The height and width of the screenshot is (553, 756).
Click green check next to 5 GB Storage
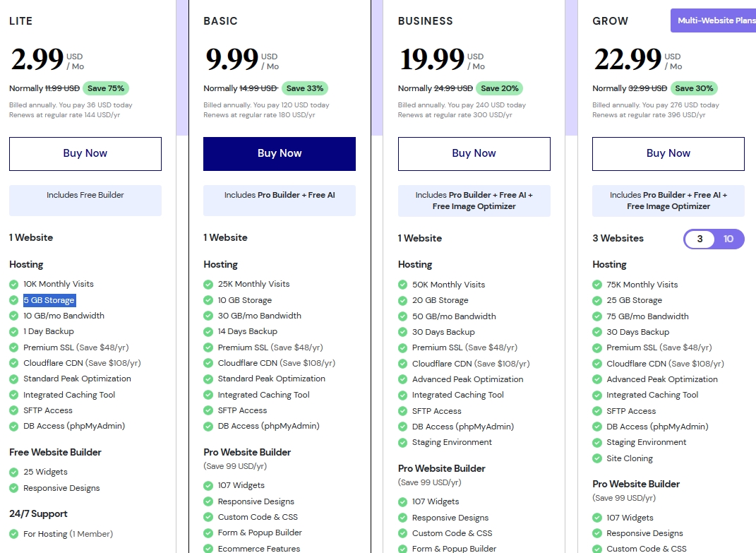coord(14,300)
